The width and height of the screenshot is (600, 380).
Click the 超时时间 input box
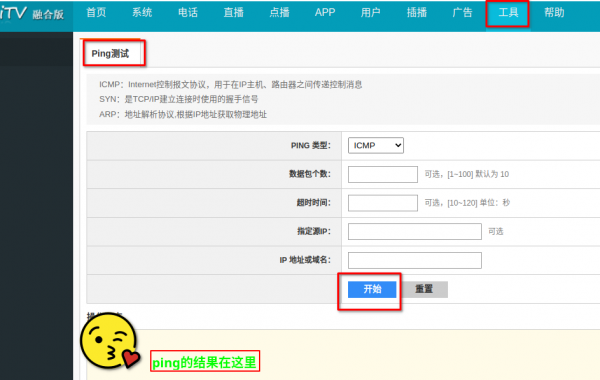pos(383,203)
